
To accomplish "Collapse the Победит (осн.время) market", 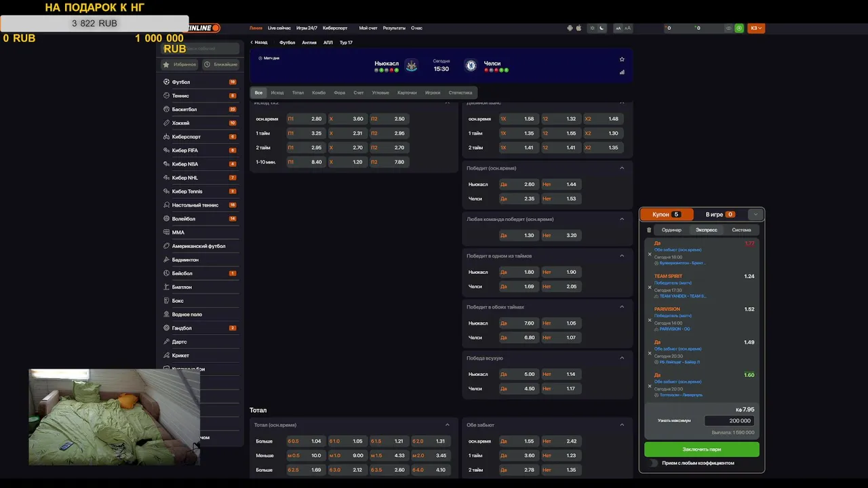I will (x=622, y=168).
